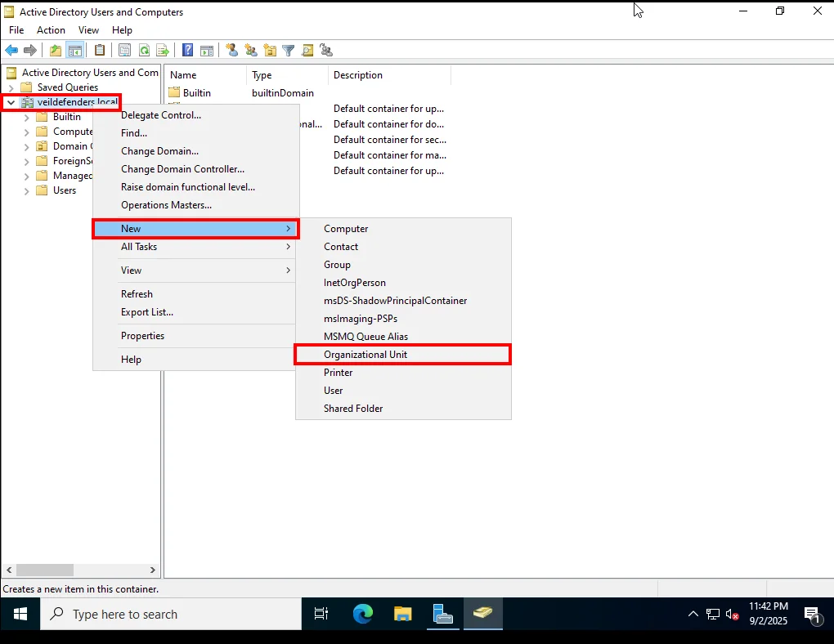Expand the Saved Queries tree node
Screen dimensions: 834x644
click(x=11, y=87)
